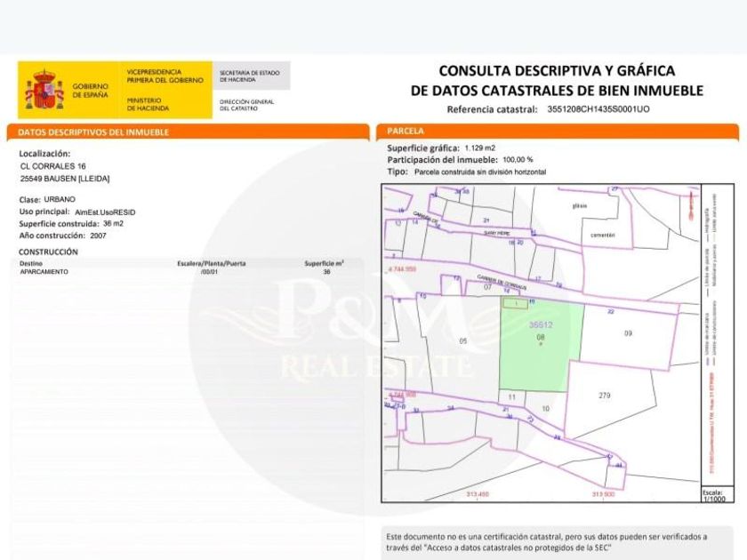This screenshot has width=747, height=560.
Task: Click graphic area value '1.129 m2'
Action: 479,148
